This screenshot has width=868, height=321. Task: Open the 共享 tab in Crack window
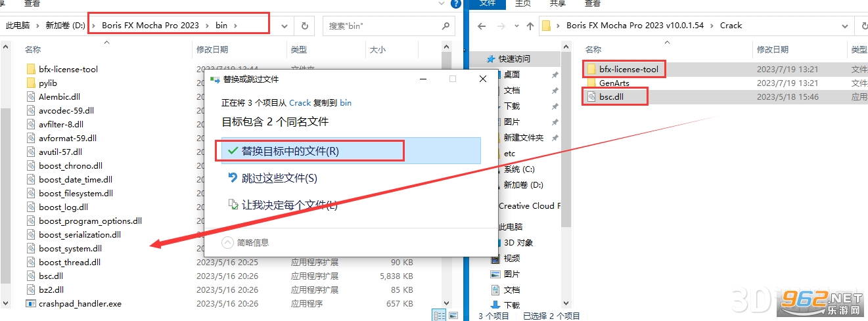click(x=557, y=3)
